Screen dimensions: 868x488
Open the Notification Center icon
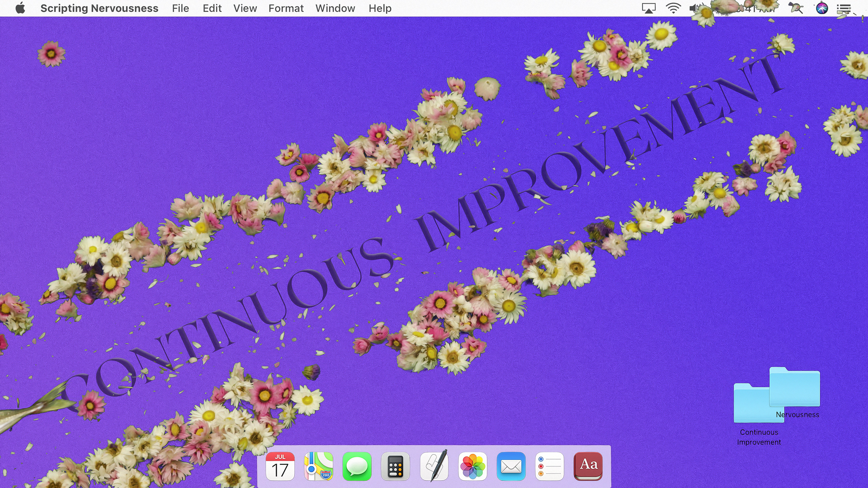point(844,8)
